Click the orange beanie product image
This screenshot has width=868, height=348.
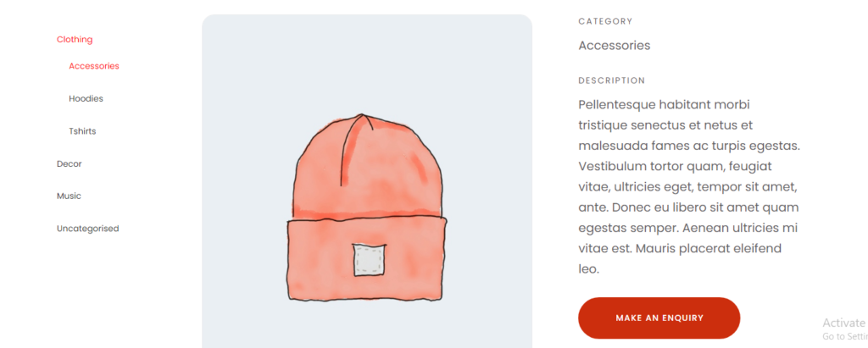point(367,208)
